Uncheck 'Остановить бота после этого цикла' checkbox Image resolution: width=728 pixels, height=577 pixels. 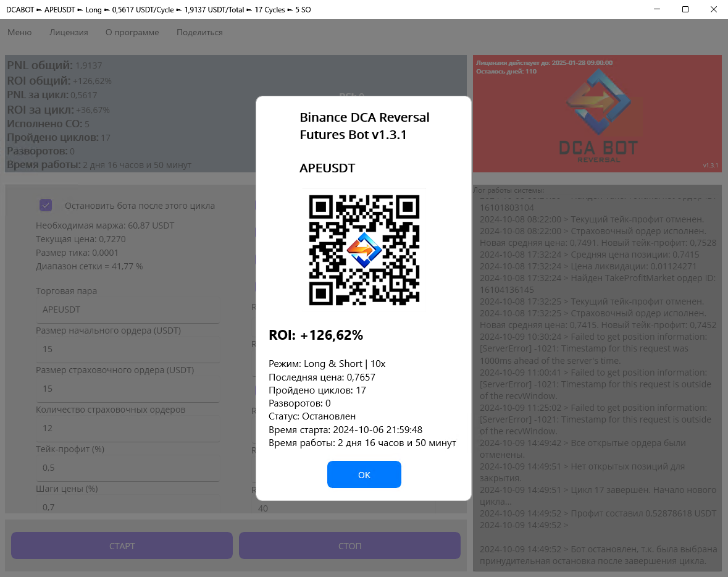point(46,205)
